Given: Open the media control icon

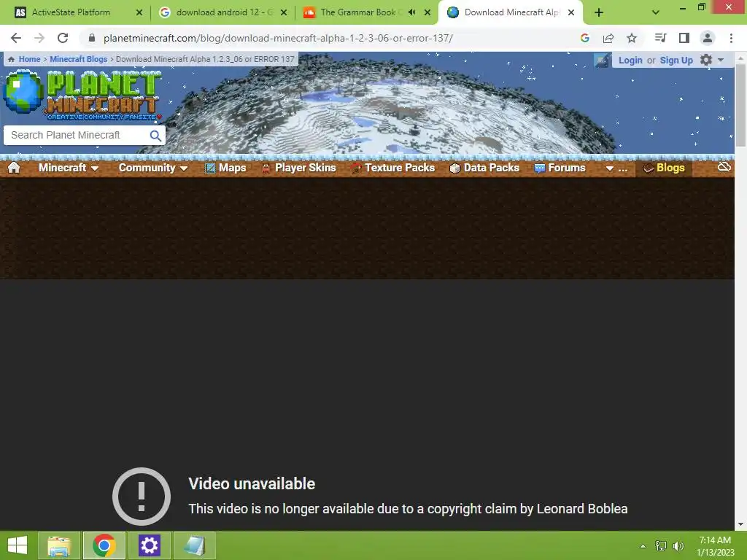Looking at the screenshot, I should pos(660,38).
